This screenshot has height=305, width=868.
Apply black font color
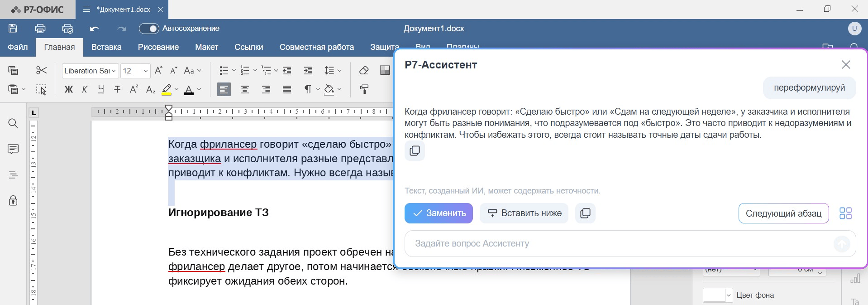tap(189, 89)
